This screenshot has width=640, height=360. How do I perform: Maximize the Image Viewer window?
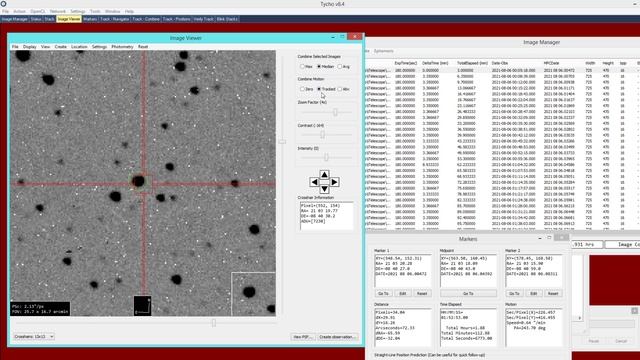tap(342, 37)
